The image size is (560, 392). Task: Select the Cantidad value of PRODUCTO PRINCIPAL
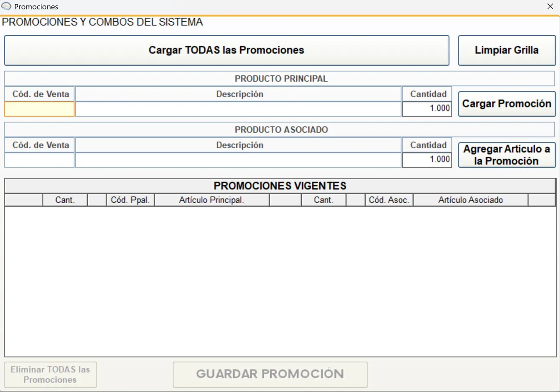[x=427, y=109]
